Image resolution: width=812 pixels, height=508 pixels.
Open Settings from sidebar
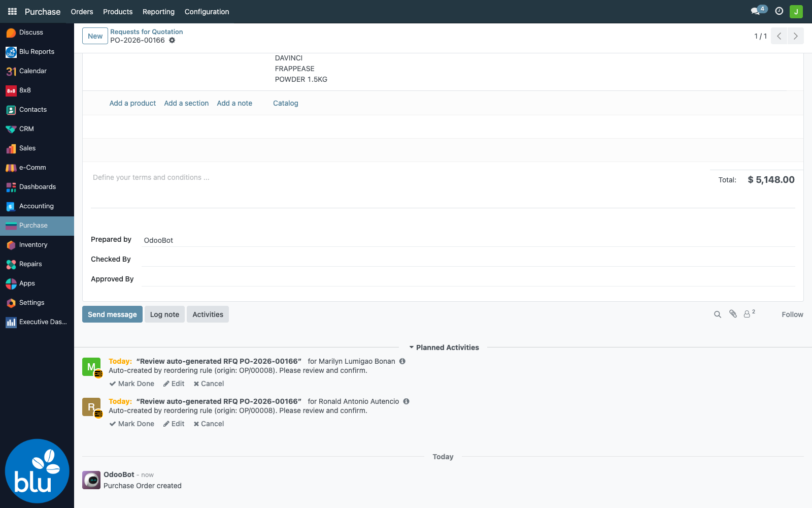[x=37, y=303]
